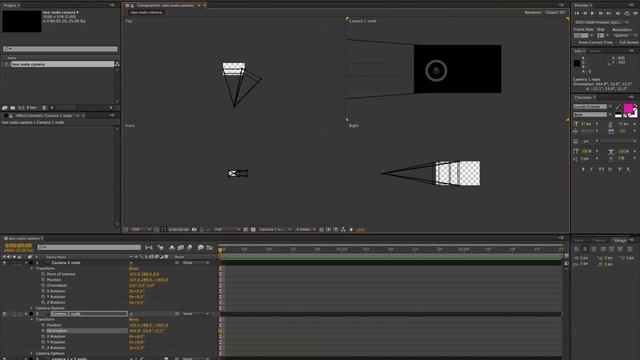Image resolution: width=640 pixels, height=360 pixels.
Task: Collapse the Camera 1 node Transform group
Action: (x=32, y=320)
